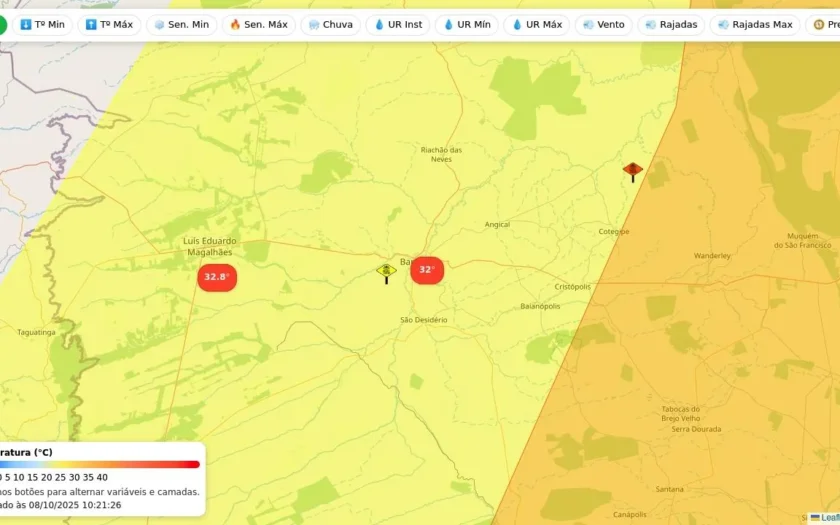Click the Baianópolis map label
840x525 pixels.
pyautogui.click(x=540, y=306)
